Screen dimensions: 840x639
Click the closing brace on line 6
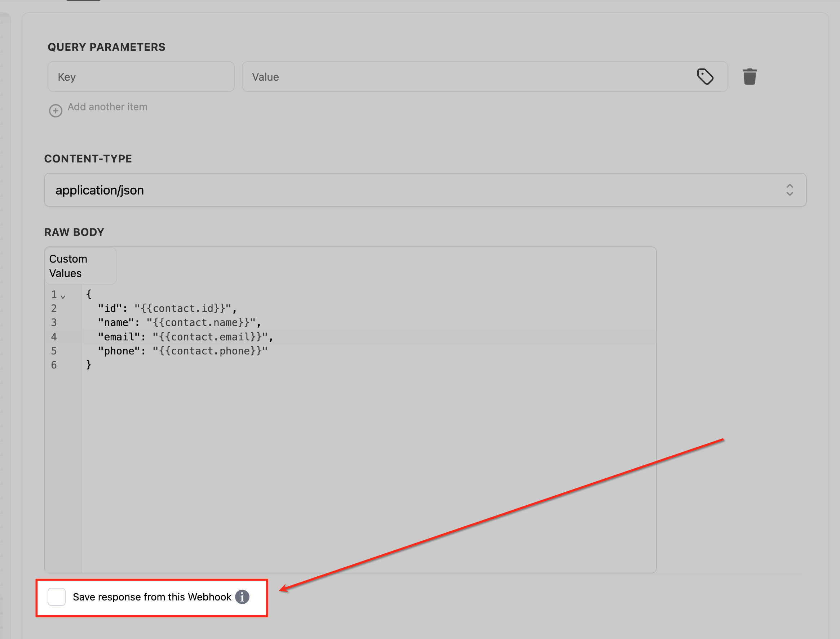coord(89,365)
